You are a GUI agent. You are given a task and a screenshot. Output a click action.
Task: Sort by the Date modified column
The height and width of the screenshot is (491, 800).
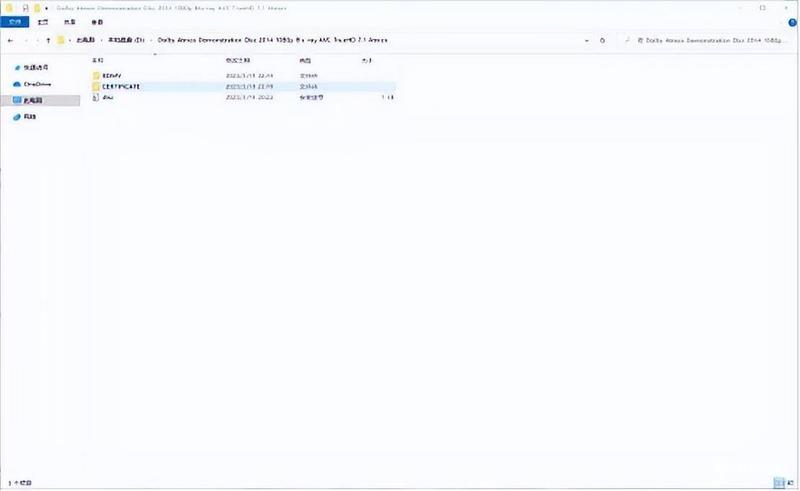[238, 60]
